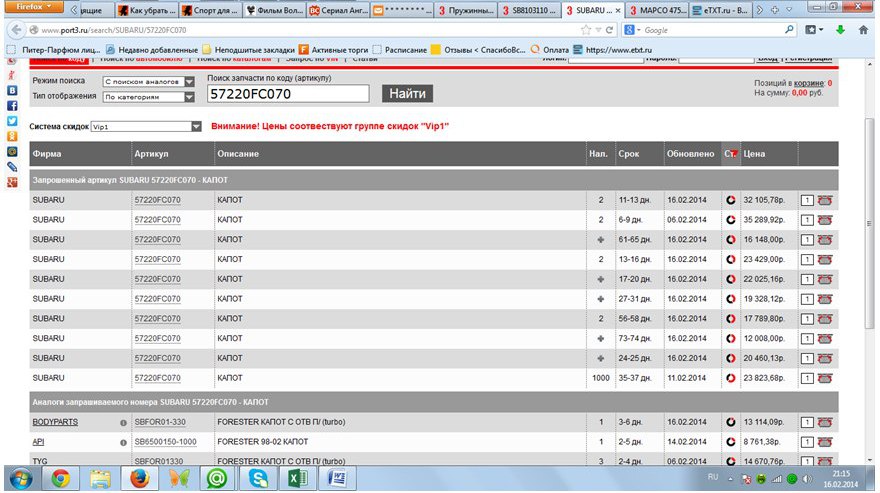Add the 8 761,38р. API hood to cart

click(824, 442)
